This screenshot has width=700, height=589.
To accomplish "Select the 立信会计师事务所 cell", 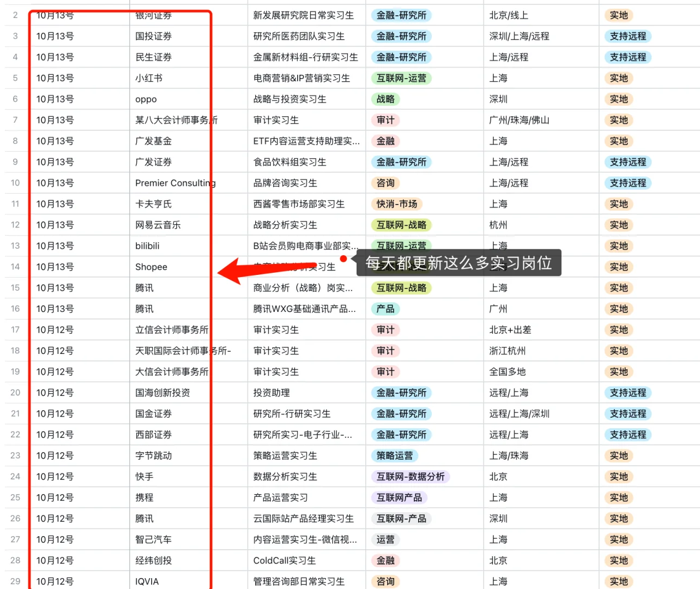I will tap(188, 330).
